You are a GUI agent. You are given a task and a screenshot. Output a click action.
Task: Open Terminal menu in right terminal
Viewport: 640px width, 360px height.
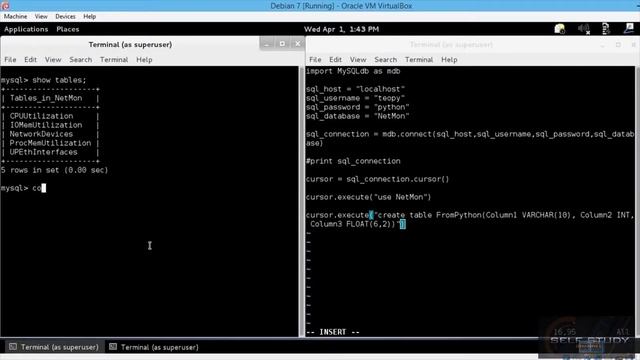419,60
